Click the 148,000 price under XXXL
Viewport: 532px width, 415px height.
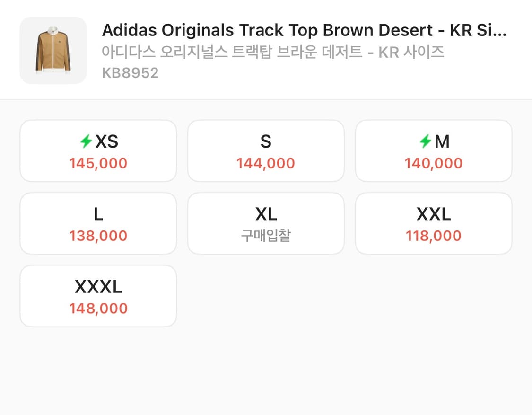pyautogui.click(x=98, y=308)
